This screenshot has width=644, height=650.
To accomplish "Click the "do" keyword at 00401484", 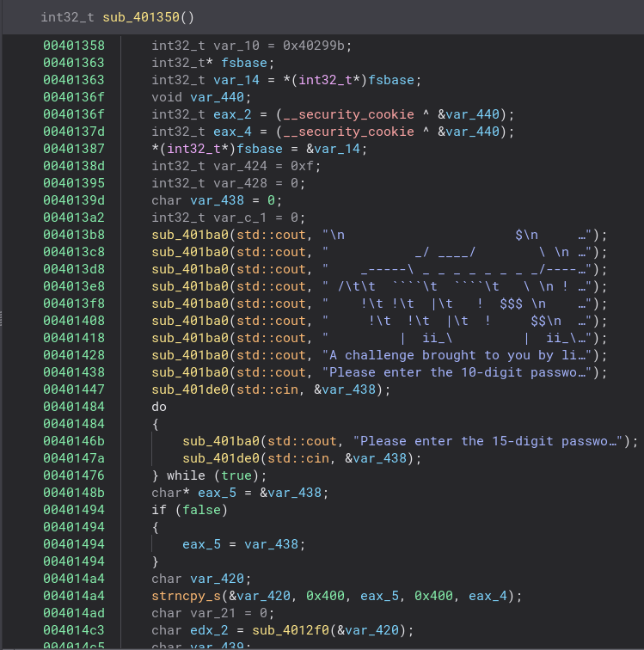I will click(x=159, y=407).
